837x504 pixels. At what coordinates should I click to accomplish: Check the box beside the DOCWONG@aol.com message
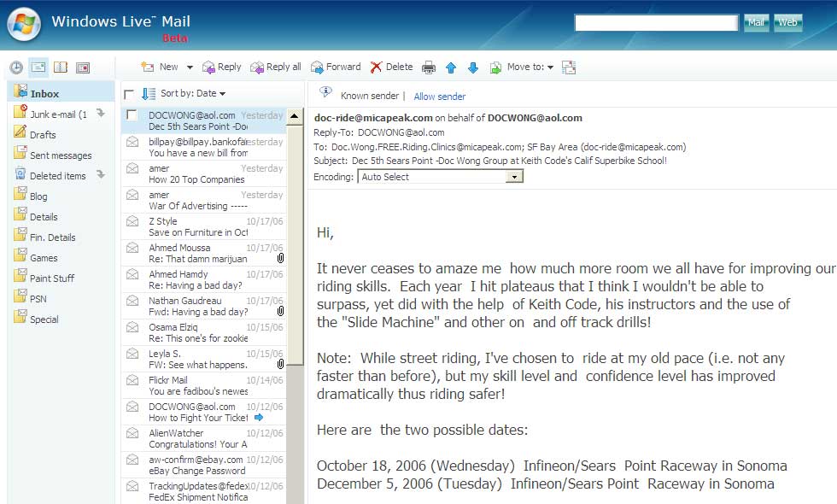click(132, 114)
